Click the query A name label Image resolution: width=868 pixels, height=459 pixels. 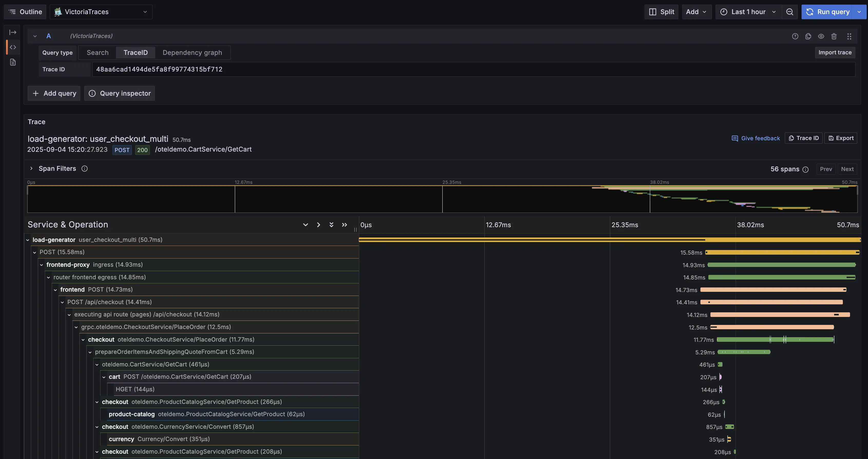[x=49, y=36]
